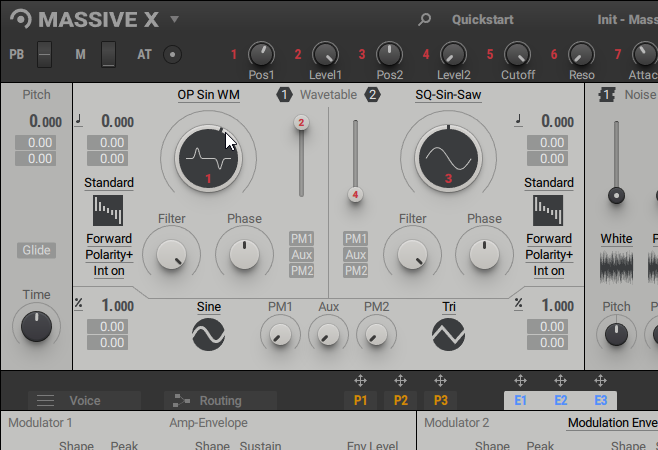Click the mod wheel M indicator

pyautogui.click(x=108, y=54)
